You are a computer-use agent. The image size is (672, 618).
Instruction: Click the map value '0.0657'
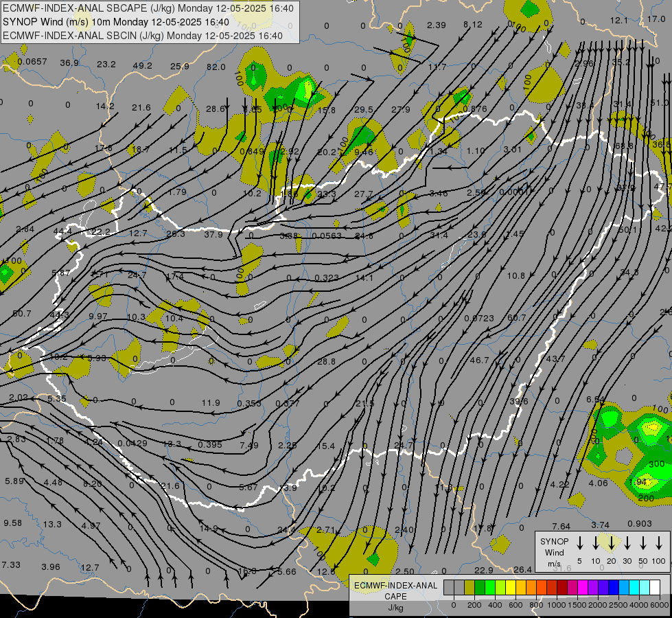[32, 62]
